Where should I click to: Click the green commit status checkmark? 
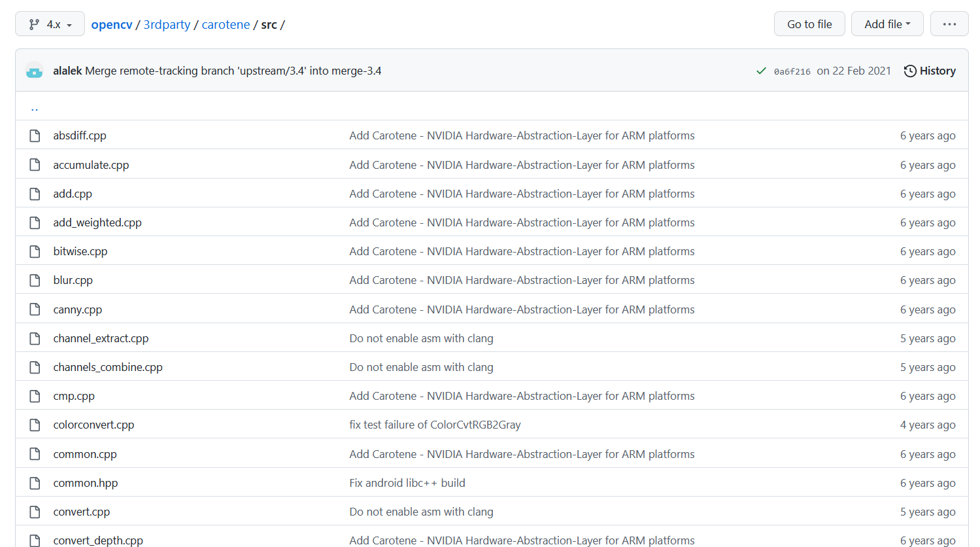tap(761, 71)
